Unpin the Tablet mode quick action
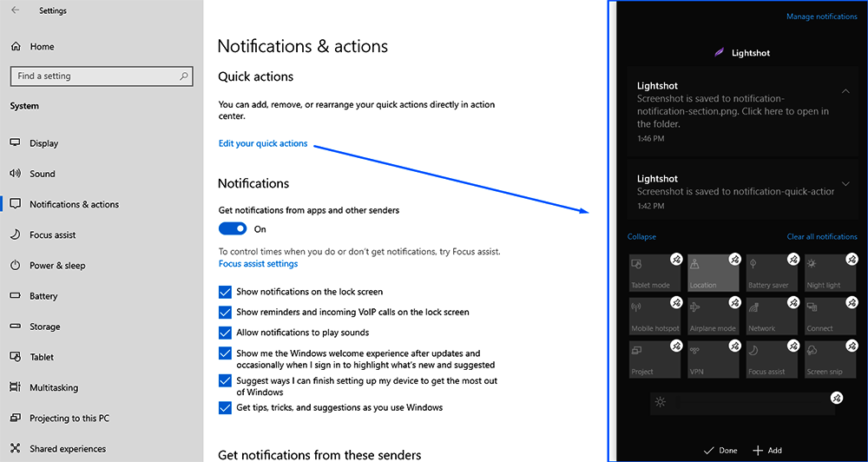 [676, 259]
